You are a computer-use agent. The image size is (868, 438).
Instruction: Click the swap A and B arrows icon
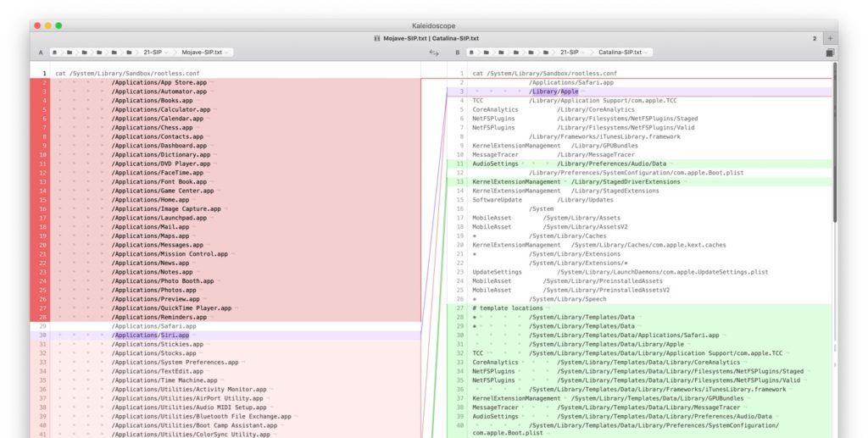434,53
